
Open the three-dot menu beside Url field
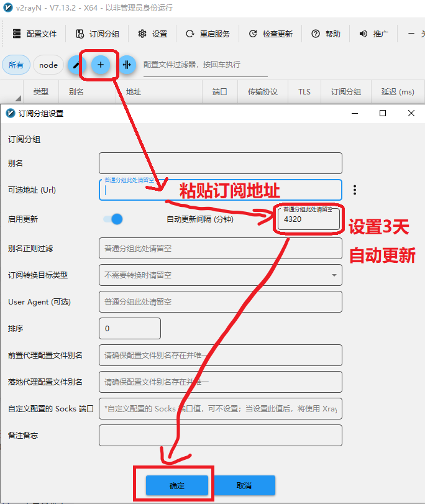(x=355, y=190)
